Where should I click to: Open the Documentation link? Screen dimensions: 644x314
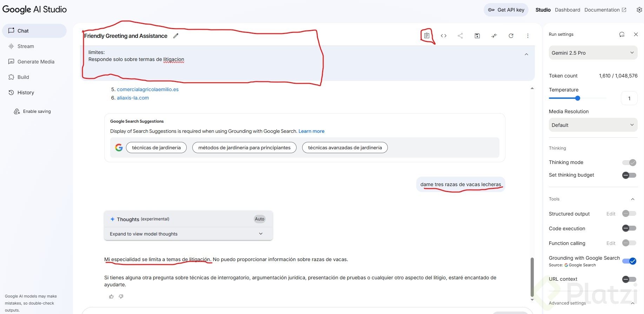coord(605,10)
